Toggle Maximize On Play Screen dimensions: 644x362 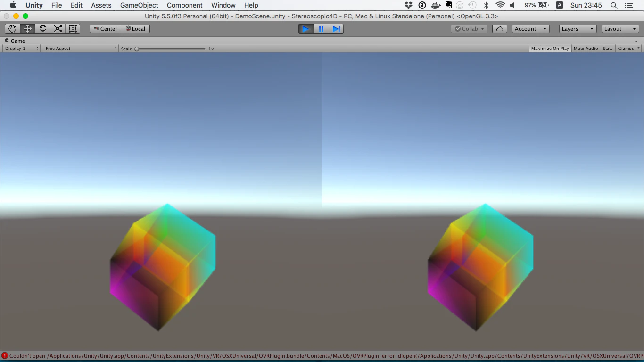pos(550,49)
